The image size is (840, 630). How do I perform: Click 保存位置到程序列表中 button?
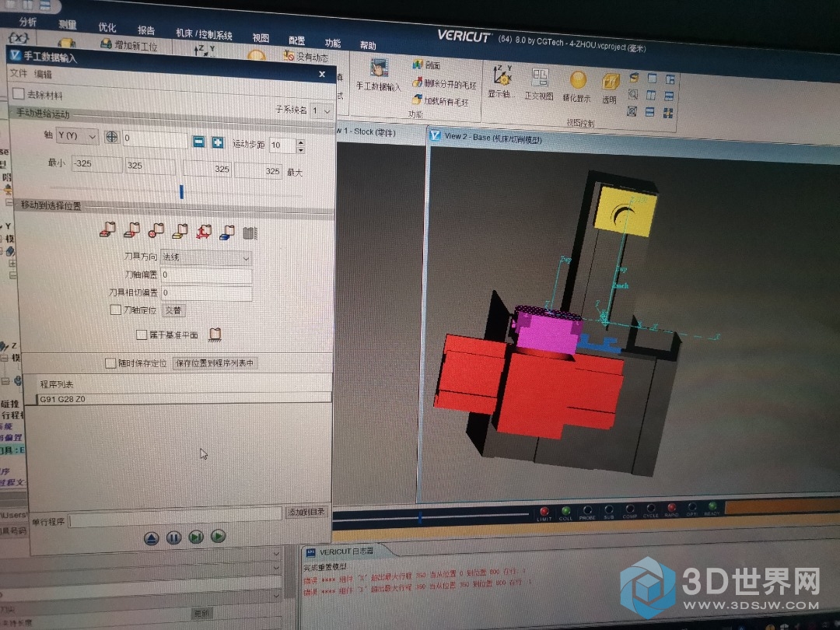tap(215, 362)
